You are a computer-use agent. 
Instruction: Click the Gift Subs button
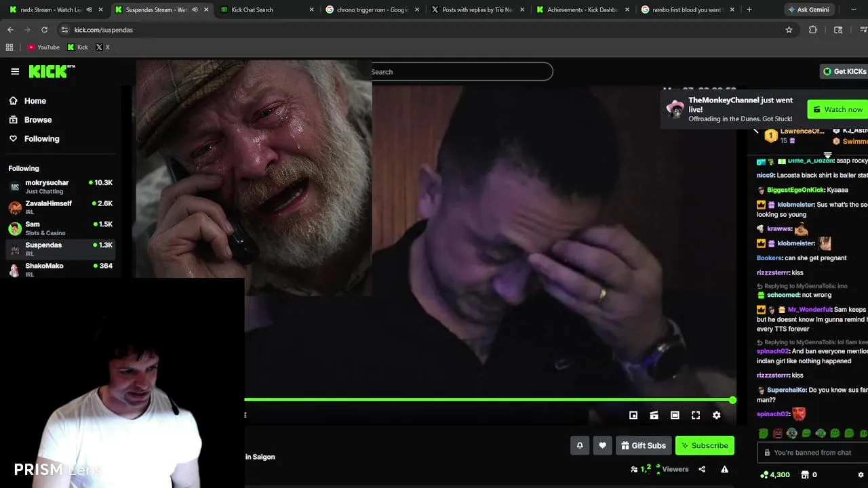pyautogui.click(x=644, y=445)
